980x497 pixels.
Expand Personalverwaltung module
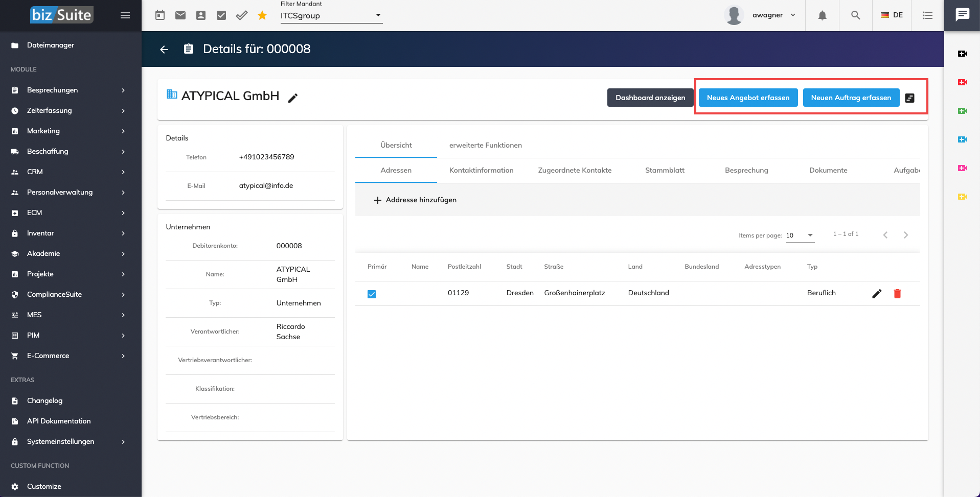coord(71,192)
